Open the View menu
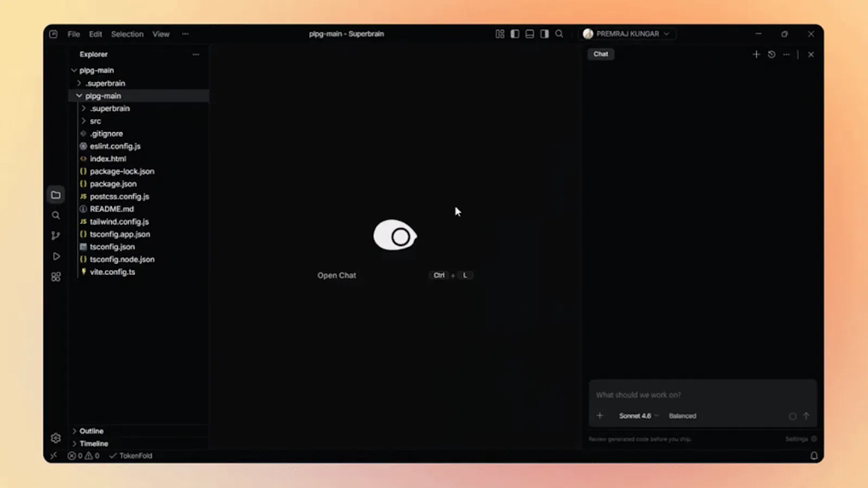This screenshot has width=868, height=488. click(161, 34)
